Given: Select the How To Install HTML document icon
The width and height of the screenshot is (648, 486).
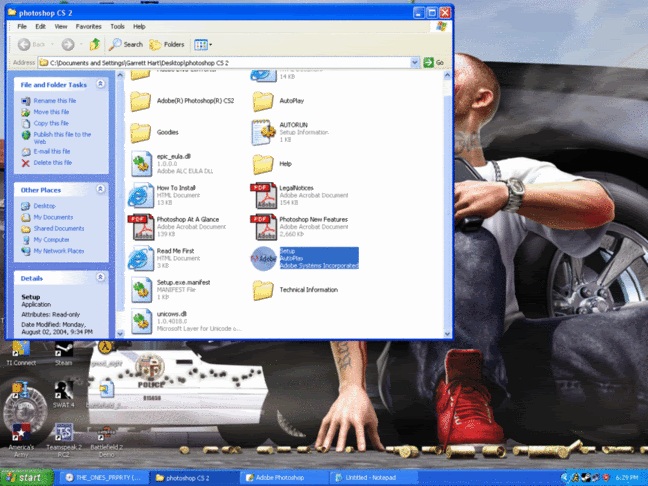Looking at the screenshot, I should pyautogui.click(x=141, y=195).
